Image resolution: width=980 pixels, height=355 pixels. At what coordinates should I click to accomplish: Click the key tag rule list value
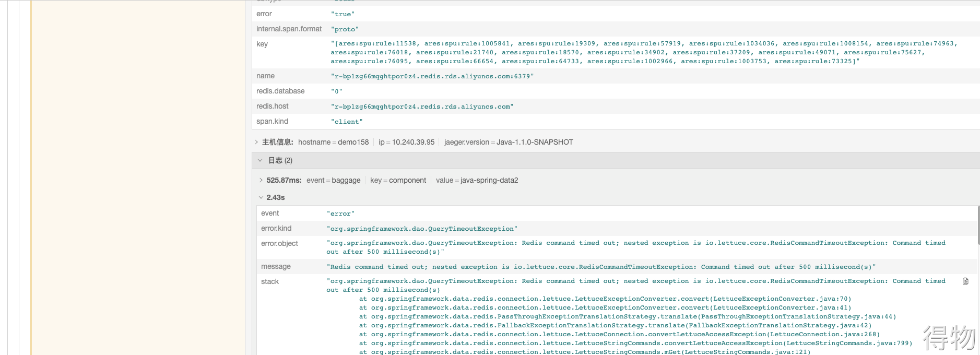(644, 52)
